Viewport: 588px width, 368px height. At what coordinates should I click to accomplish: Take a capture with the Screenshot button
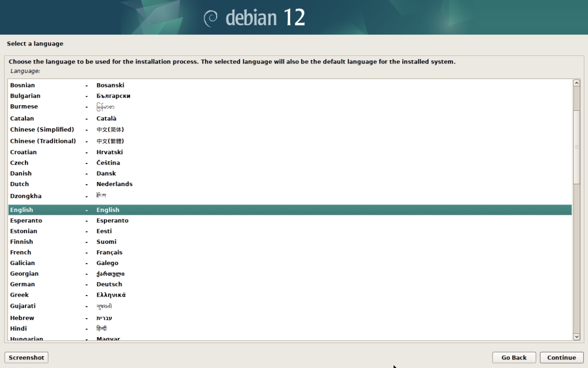(26, 358)
